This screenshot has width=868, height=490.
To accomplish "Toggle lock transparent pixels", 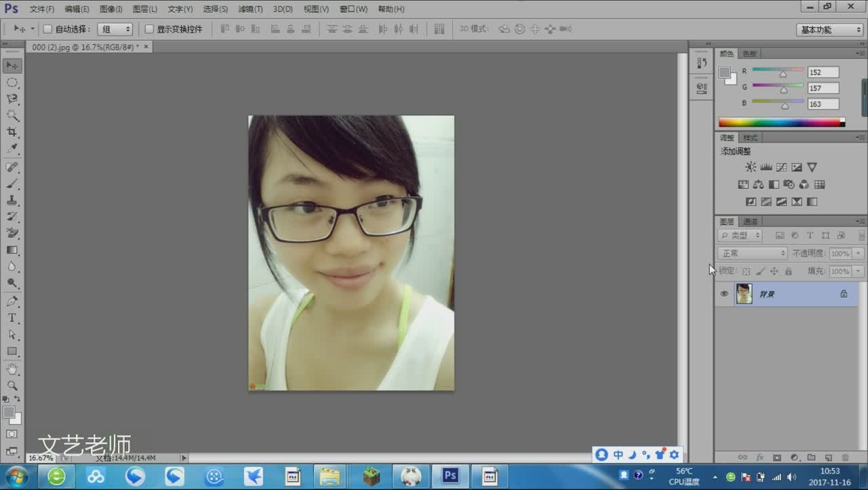I will tap(746, 271).
